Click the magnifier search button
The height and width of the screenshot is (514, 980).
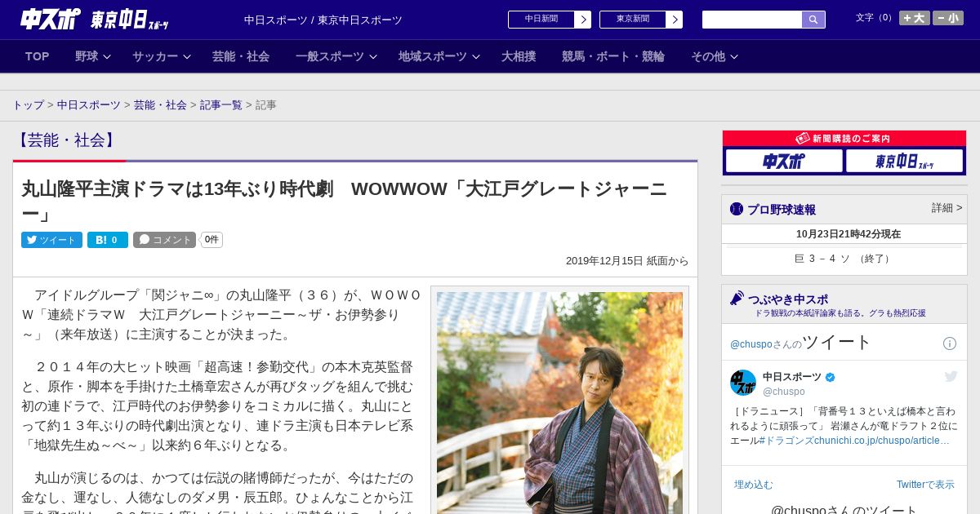pyautogui.click(x=813, y=20)
